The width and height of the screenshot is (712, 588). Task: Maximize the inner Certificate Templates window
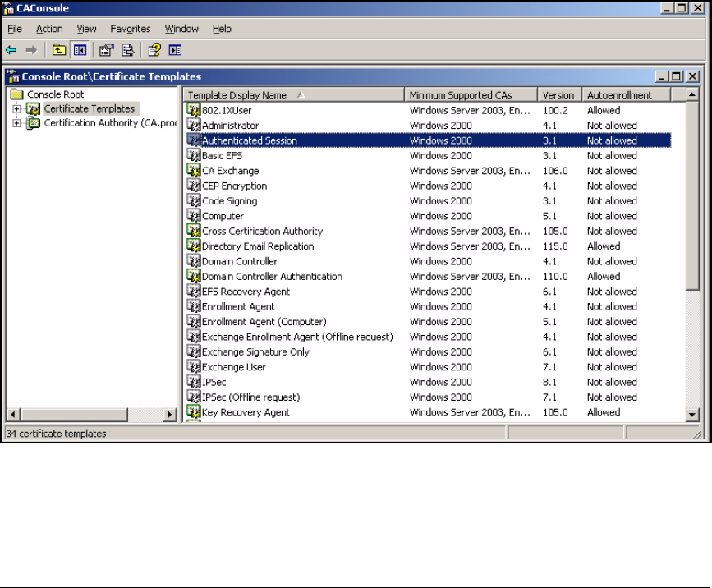click(x=677, y=76)
